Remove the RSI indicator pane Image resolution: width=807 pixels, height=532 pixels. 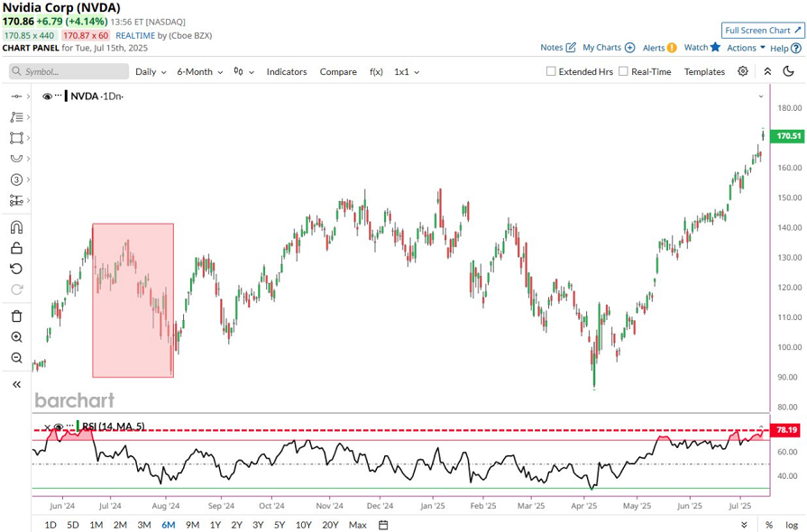tap(48, 427)
